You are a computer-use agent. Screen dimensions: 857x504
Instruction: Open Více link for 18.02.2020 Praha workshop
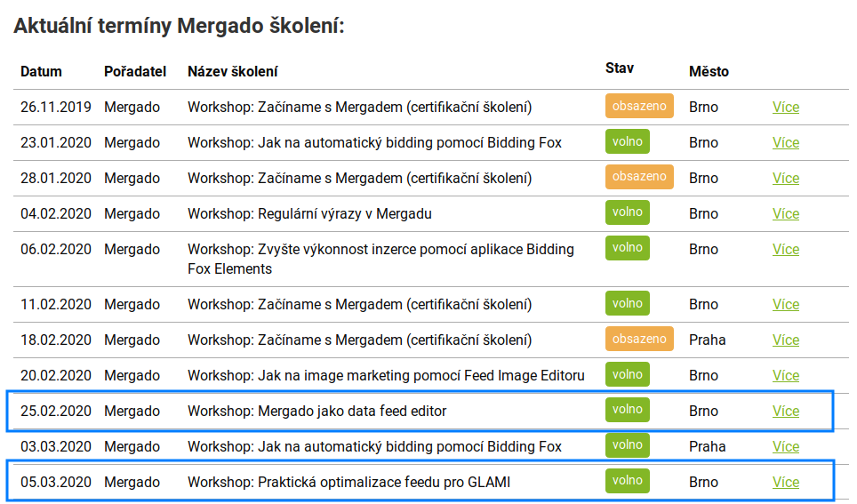pos(785,340)
